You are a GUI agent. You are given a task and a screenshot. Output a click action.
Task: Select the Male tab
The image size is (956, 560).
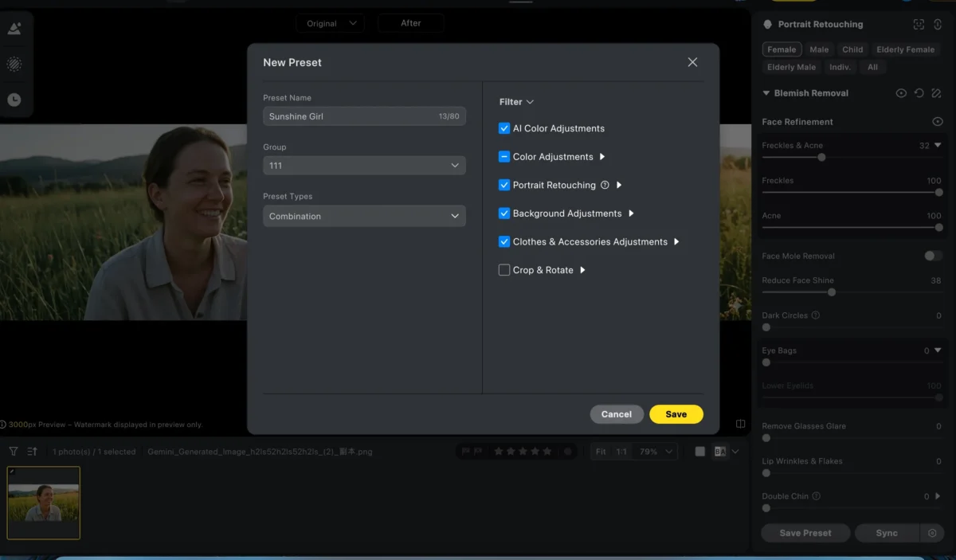[819, 49]
